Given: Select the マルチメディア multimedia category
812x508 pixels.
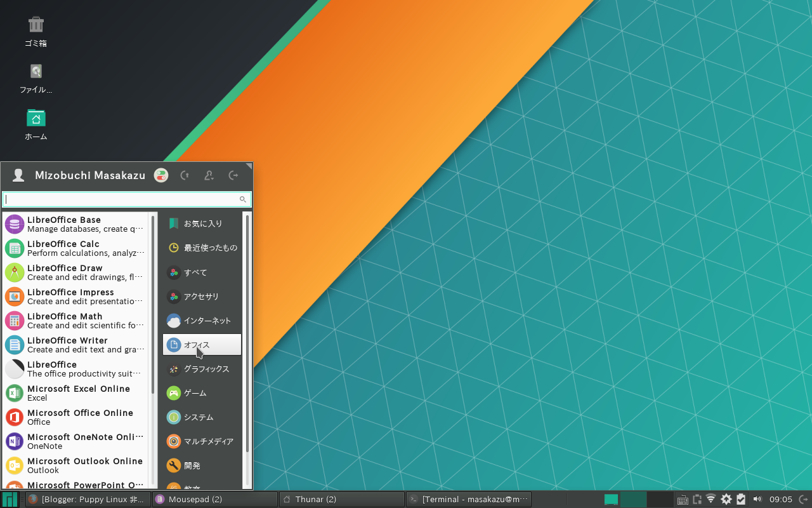Looking at the screenshot, I should coord(202,441).
